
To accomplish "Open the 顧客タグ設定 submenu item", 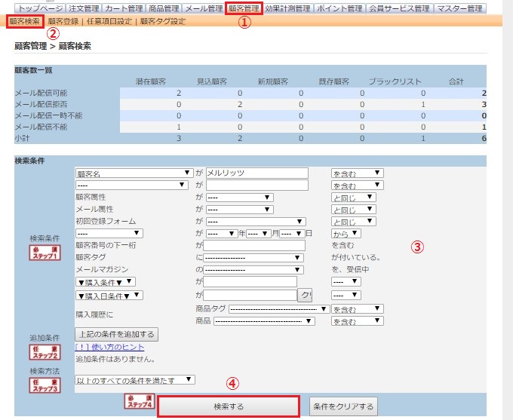I will [162, 21].
